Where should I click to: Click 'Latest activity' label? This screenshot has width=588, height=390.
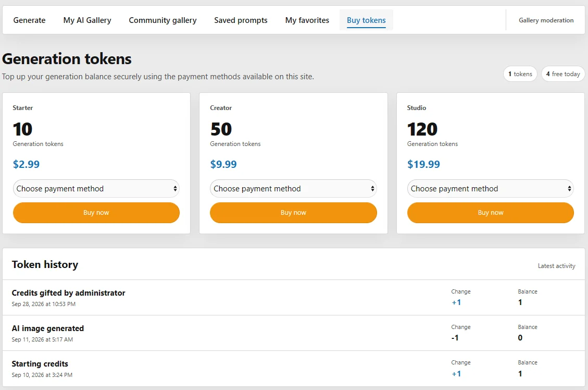[557, 266]
